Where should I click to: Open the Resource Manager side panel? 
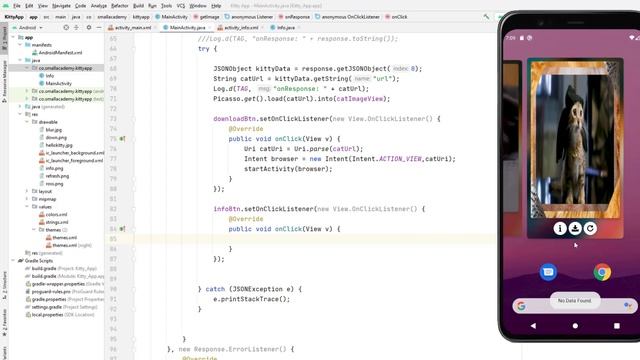tap(4, 82)
